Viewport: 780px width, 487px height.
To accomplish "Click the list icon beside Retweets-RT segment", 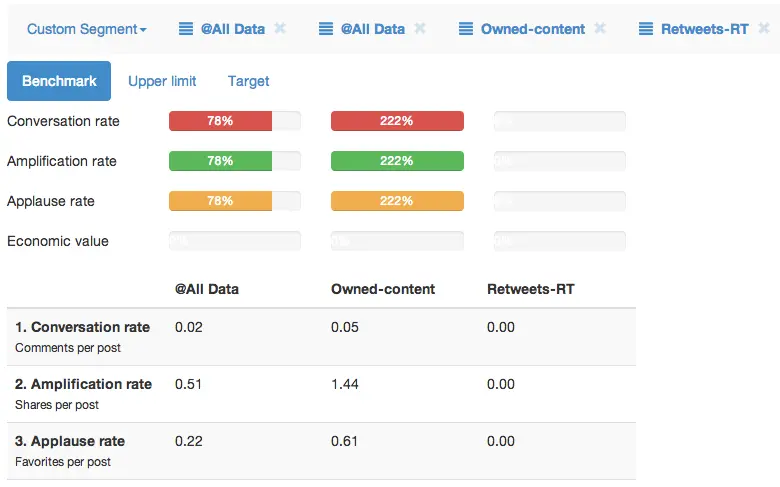I will pos(646,29).
